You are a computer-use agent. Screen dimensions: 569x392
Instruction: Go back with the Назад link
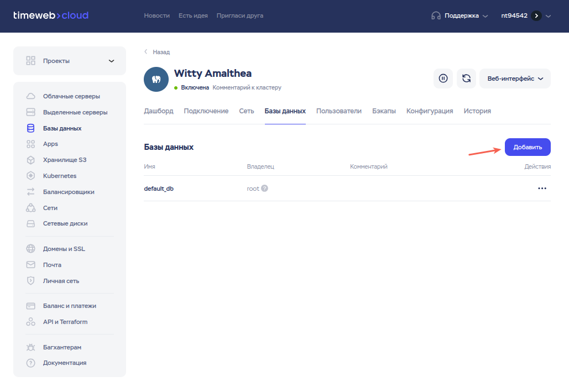(x=157, y=52)
